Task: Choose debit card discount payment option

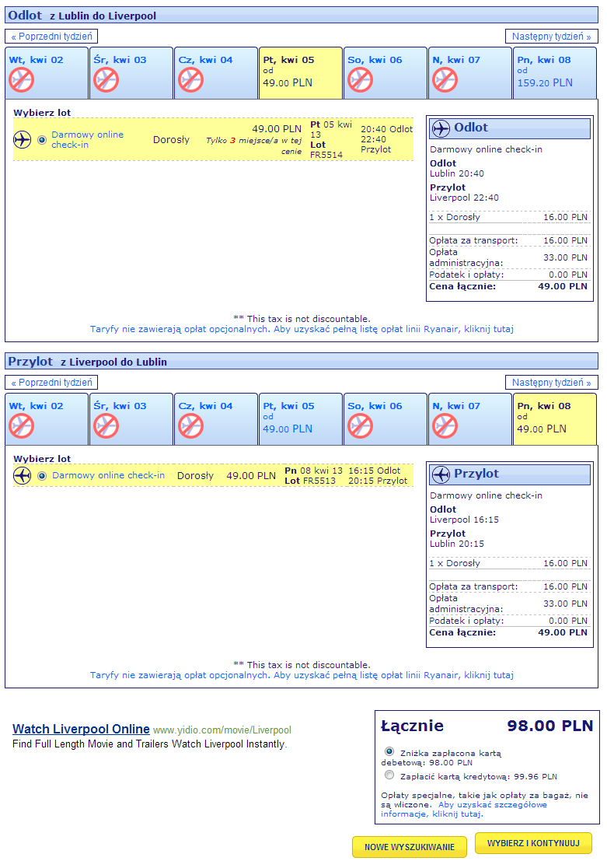Action: click(x=389, y=752)
